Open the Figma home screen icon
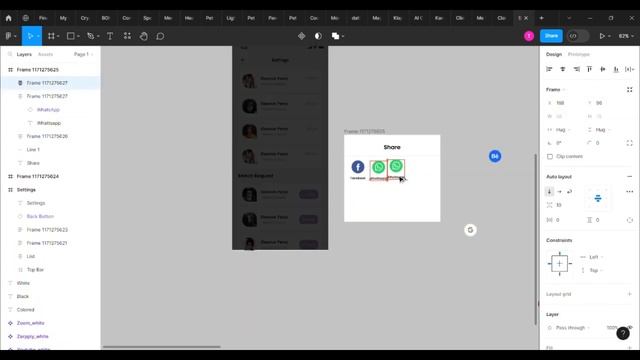The height and width of the screenshot is (360, 640). (9, 18)
